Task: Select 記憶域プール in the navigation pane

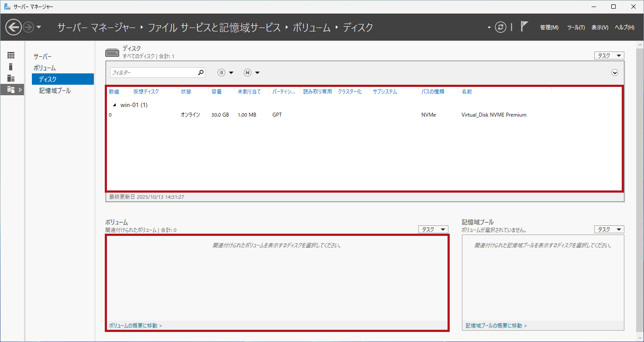Action: tap(55, 91)
